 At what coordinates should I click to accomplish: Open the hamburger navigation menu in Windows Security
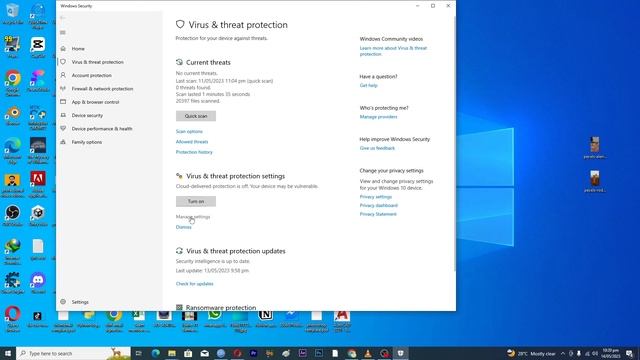click(x=62, y=33)
